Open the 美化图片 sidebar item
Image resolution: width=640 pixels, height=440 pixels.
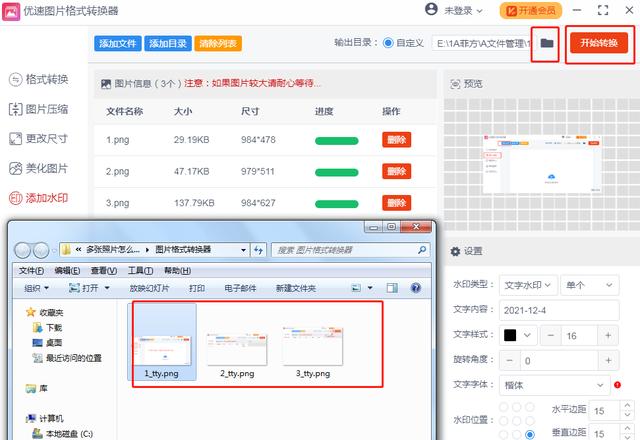coord(39,168)
